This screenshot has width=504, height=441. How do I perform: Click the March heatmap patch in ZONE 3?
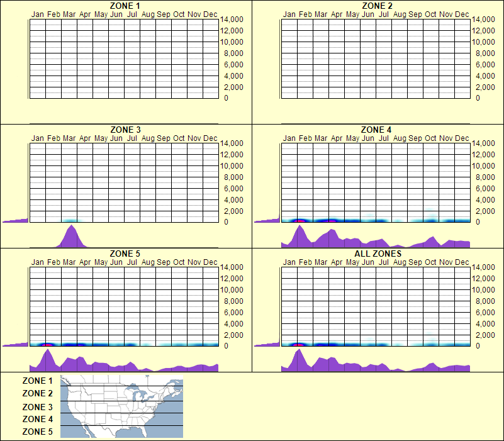tap(71, 220)
